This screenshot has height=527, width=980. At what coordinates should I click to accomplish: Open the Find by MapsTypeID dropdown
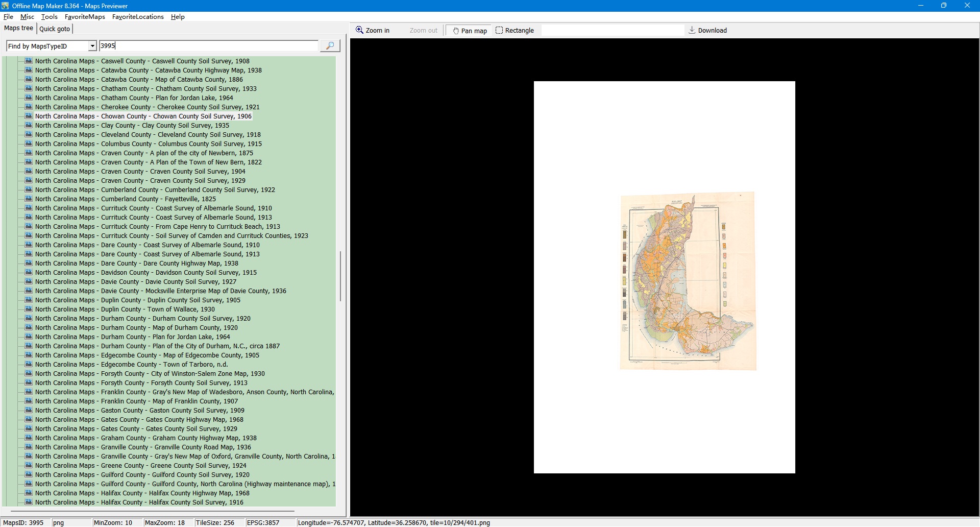point(92,46)
